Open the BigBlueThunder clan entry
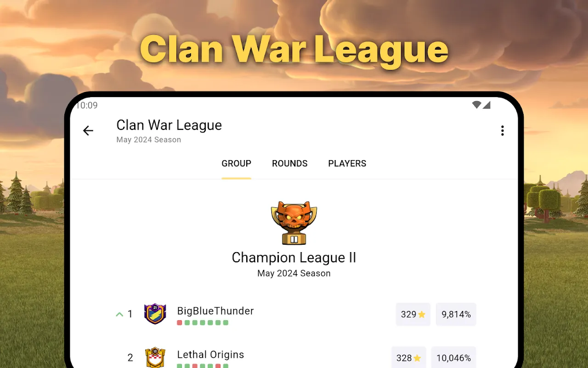Image resolution: width=588 pixels, height=368 pixels. pos(294,314)
